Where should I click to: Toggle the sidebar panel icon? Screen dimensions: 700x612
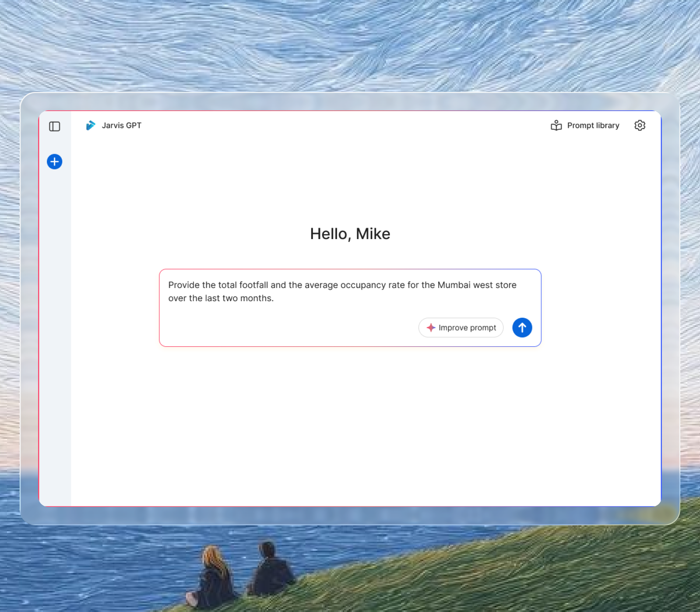point(55,127)
